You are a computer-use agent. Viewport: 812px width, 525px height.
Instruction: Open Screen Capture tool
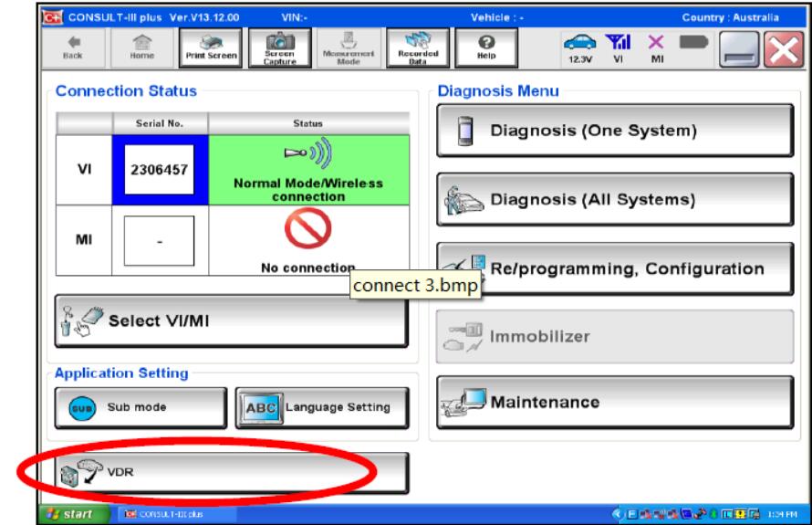[x=280, y=48]
